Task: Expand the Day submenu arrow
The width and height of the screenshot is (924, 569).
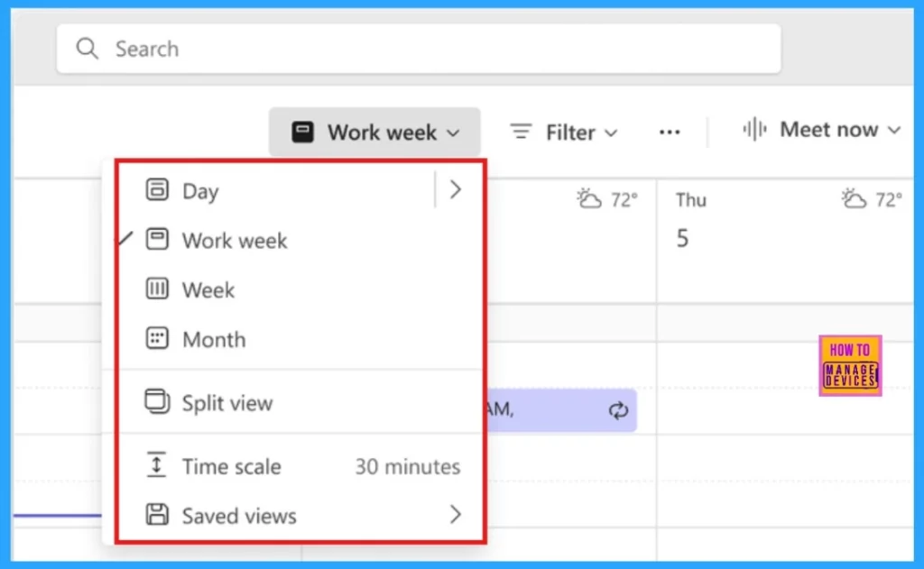Action: [x=456, y=189]
